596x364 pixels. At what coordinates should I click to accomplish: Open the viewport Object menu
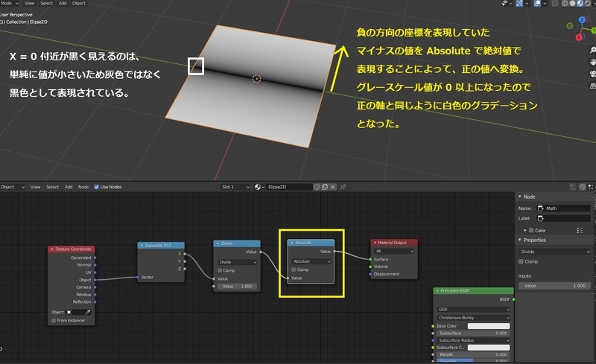click(x=79, y=3)
